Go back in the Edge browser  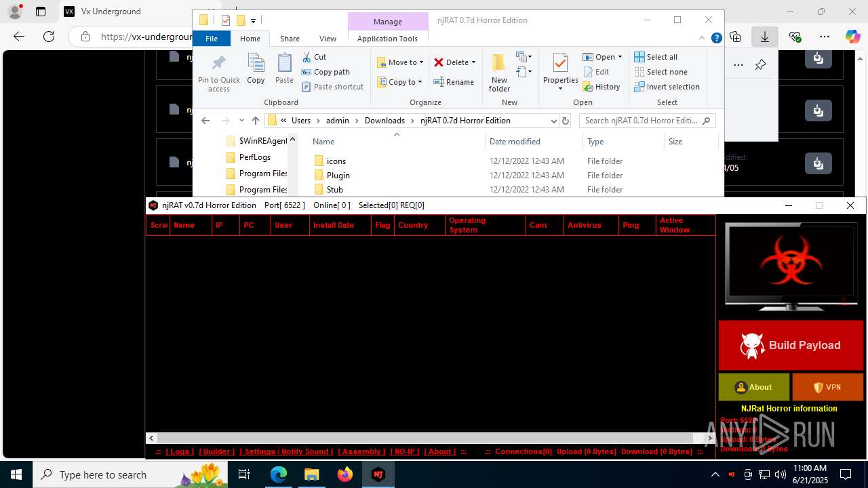point(19,37)
